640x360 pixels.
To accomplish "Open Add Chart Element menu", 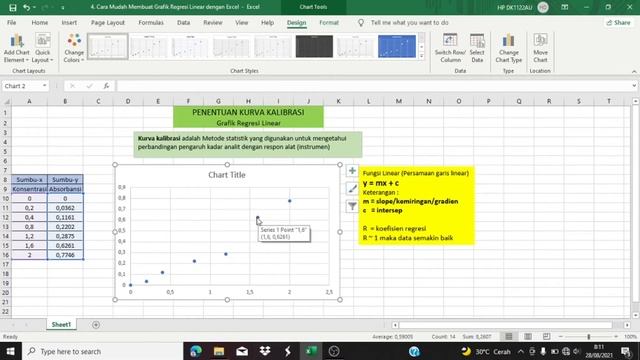I will coord(17,49).
